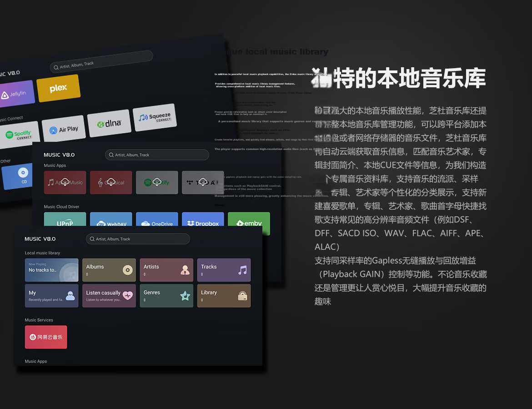Open the Albums tile in local music library
The height and width of the screenshot is (409, 532).
click(109, 270)
